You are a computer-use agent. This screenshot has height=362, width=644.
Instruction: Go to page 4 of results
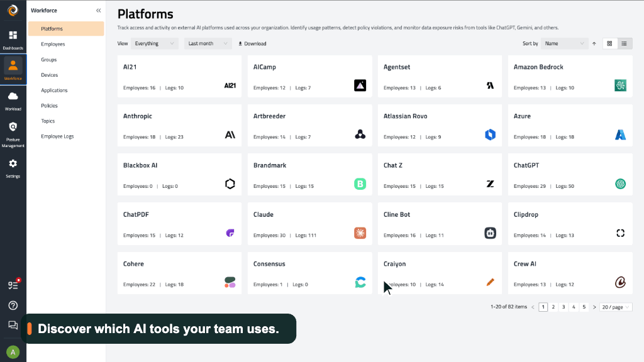pyautogui.click(x=574, y=307)
